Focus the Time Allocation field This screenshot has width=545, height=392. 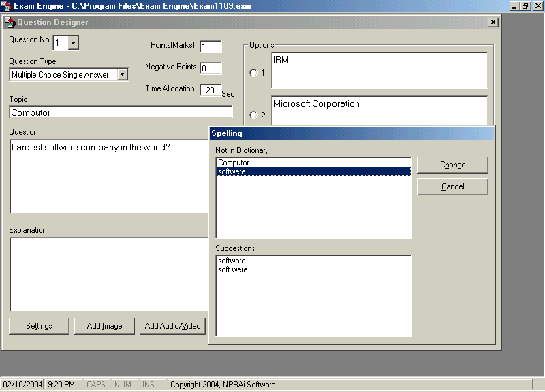pyautogui.click(x=210, y=90)
